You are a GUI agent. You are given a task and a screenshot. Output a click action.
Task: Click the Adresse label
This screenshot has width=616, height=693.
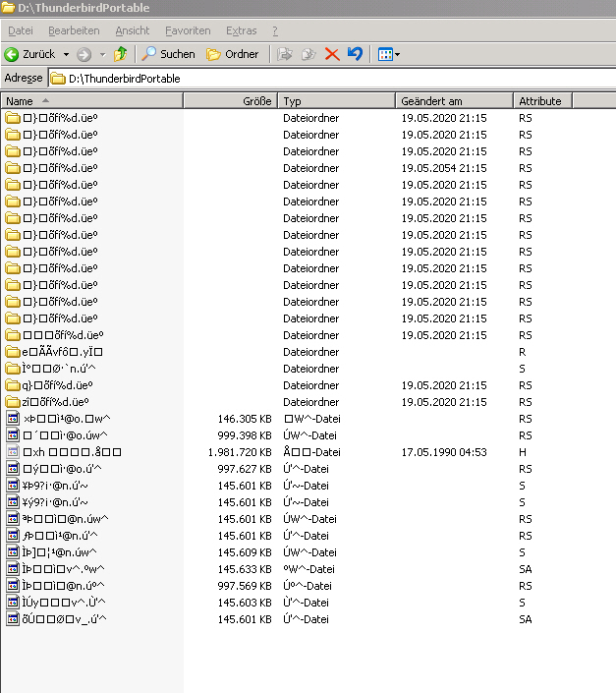tap(24, 78)
